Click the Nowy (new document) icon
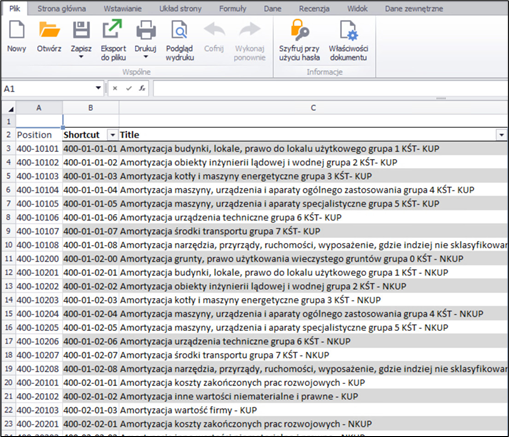The image size is (509, 437). click(17, 30)
